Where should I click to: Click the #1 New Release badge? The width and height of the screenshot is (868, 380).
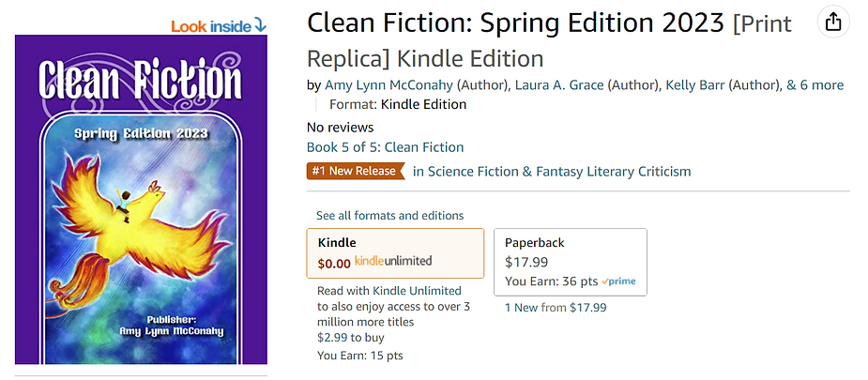pyautogui.click(x=356, y=171)
